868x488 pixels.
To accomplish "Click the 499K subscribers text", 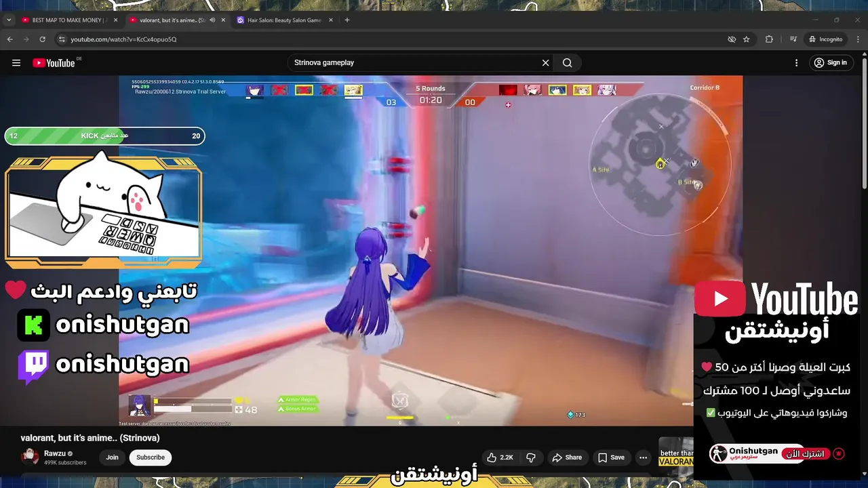I will tap(65, 462).
